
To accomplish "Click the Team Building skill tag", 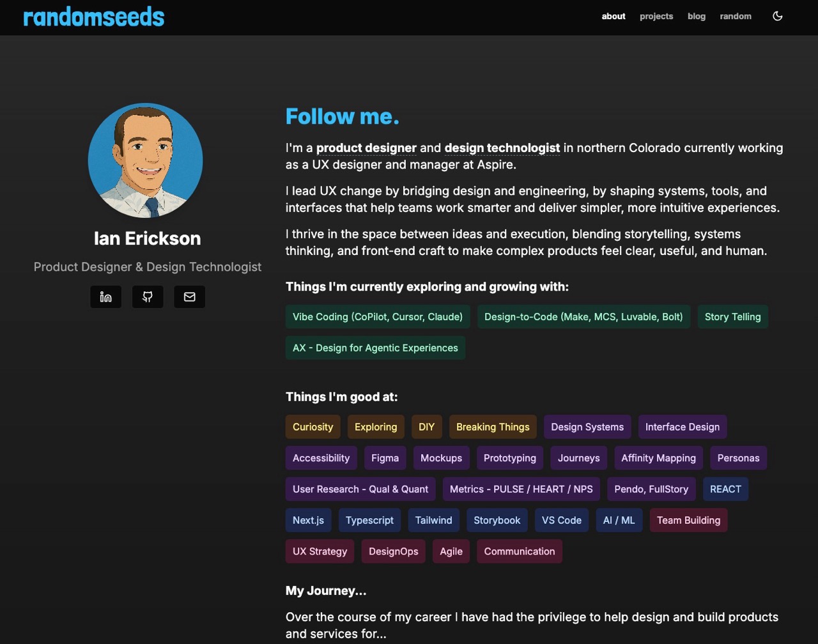I will tap(688, 521).
